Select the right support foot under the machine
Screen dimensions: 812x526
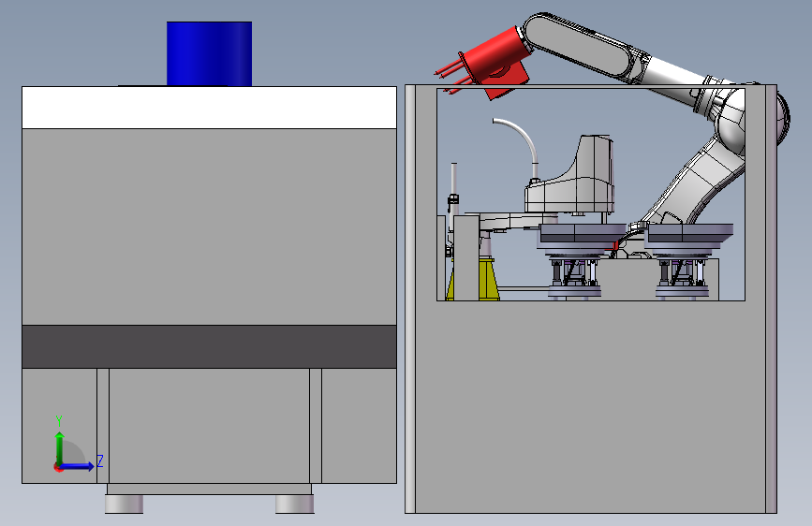(295, 504)
